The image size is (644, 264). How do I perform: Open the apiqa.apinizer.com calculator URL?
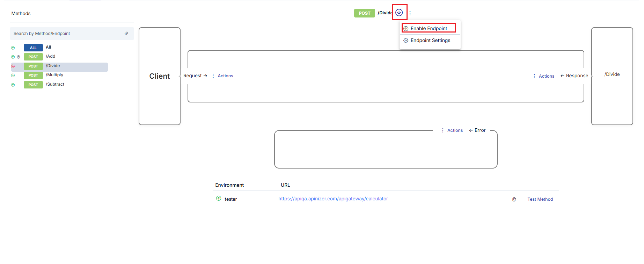333,199
